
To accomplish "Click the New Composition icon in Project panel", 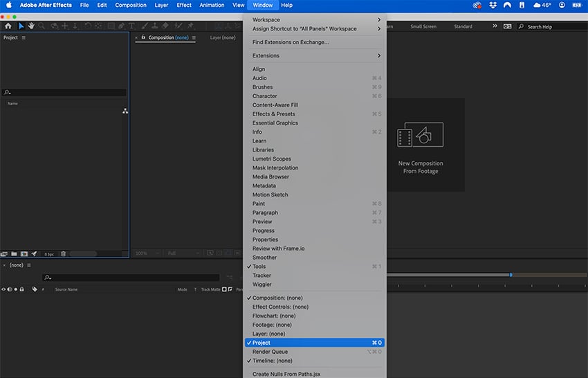I will pyautogui.click(x=24, y=254).
